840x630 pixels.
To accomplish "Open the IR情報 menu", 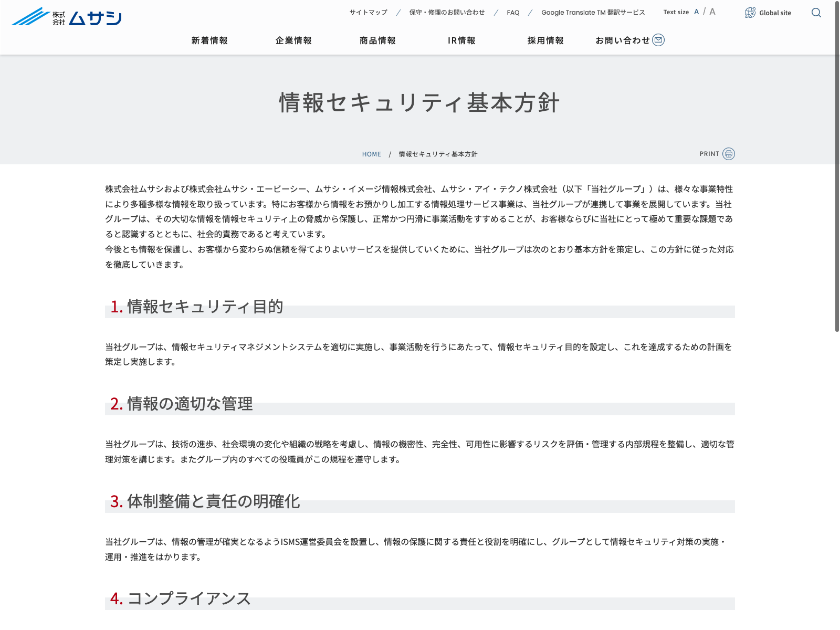I will (x=461, y=40).
